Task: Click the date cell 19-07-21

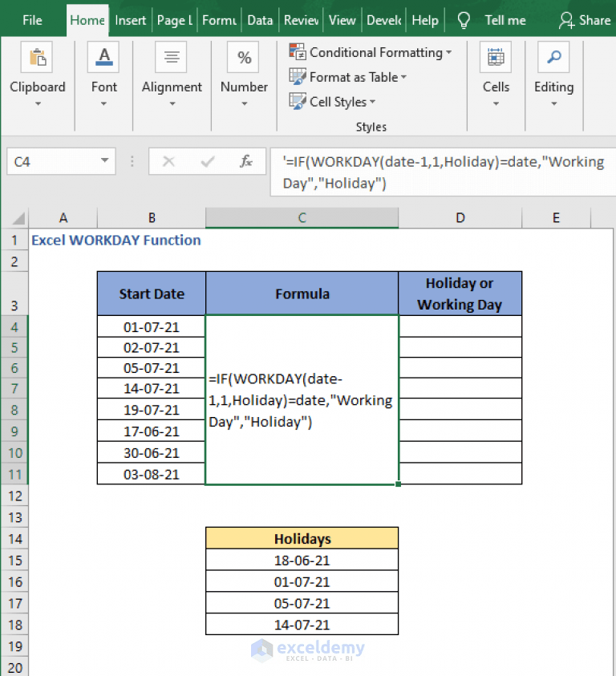Action: [x=152, y=410]
